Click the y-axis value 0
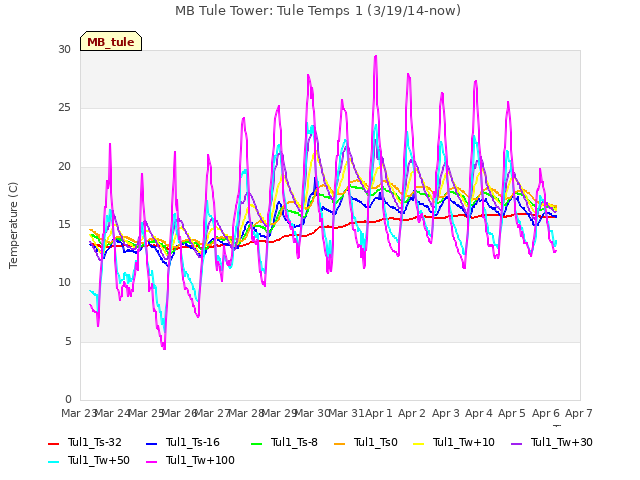The width and height of the screenshot is (640, 480). pos(68,399)
